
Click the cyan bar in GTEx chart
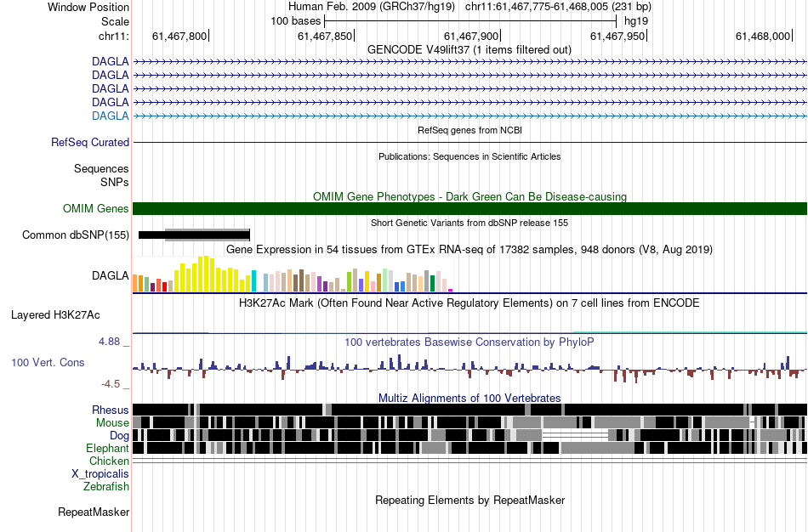pyautogui.click(x=253, y=280)
